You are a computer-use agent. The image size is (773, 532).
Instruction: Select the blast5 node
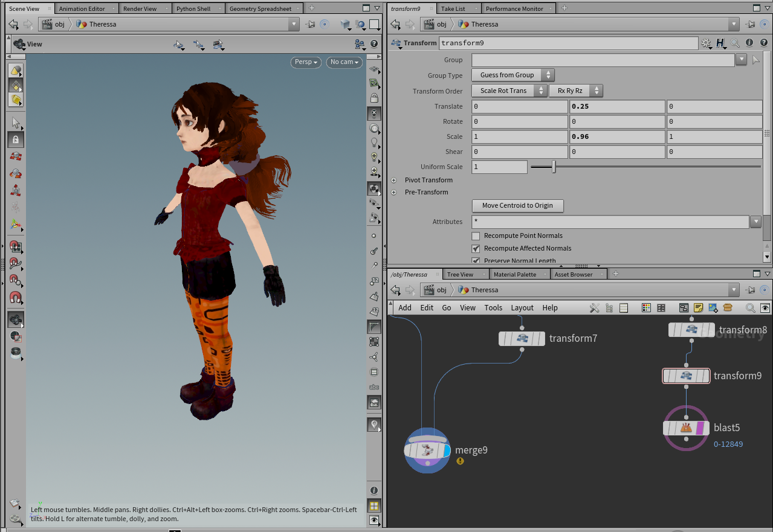[686, 428]
